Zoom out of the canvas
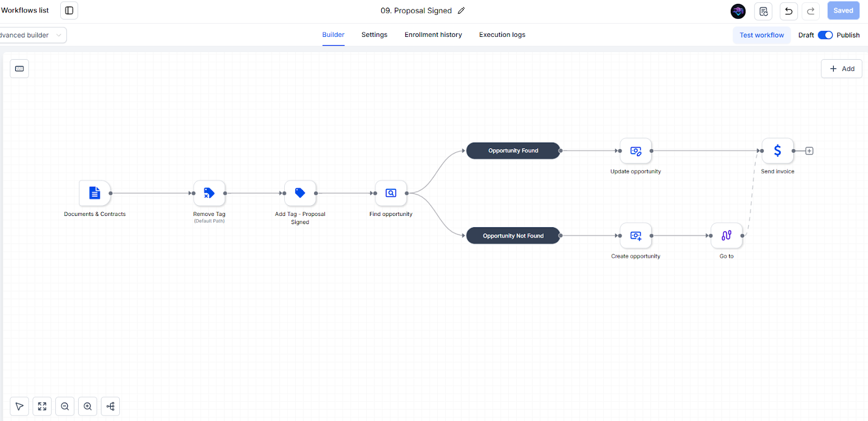 65,406
